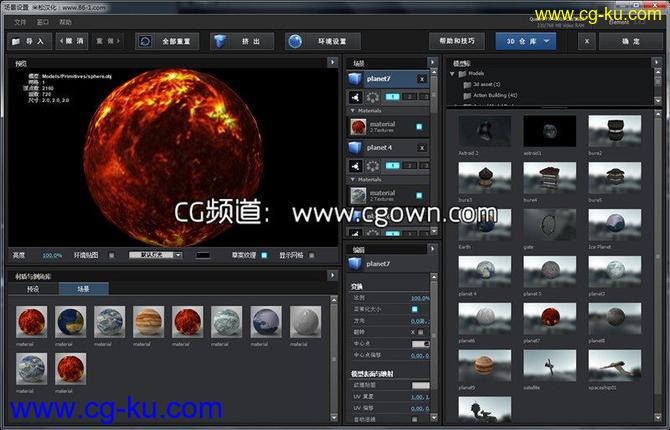
Task: Toggle the 显示网格 checkbox
Action: click(x=311, y=256)
